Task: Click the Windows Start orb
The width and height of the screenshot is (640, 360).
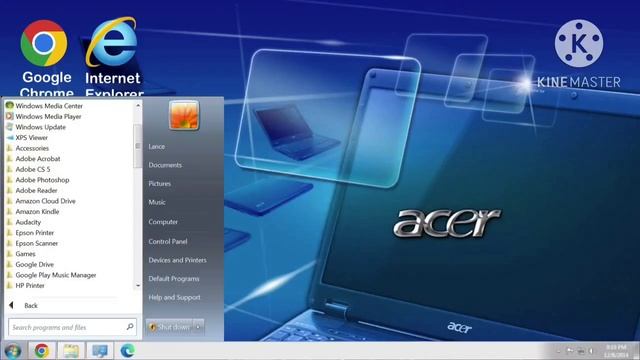Action: tap(13, 351)
